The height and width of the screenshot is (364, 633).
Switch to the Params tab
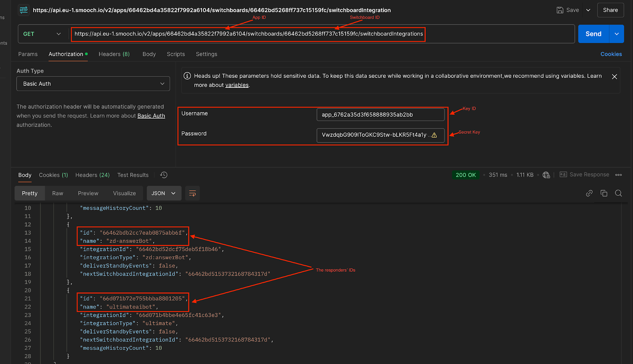click(28, 54)
